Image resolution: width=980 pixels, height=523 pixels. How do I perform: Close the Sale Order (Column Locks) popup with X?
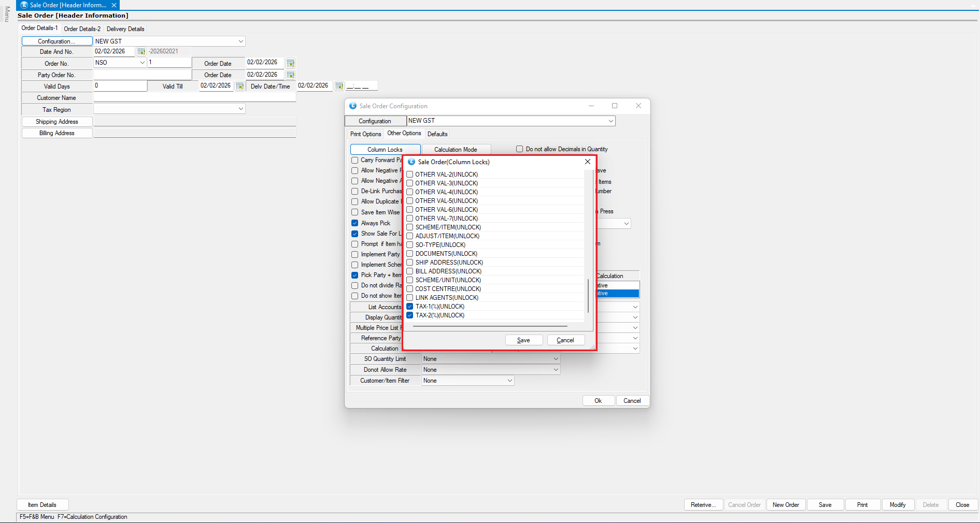pos(587,162)
